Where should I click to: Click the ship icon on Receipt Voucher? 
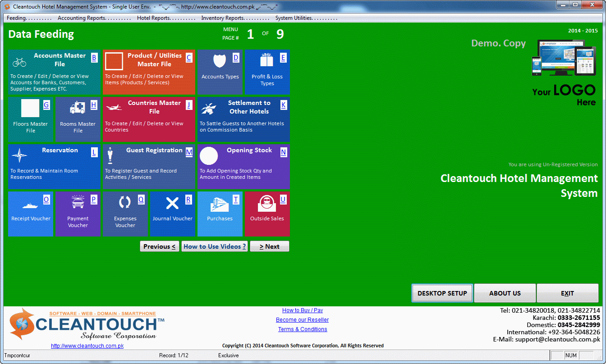30,205
